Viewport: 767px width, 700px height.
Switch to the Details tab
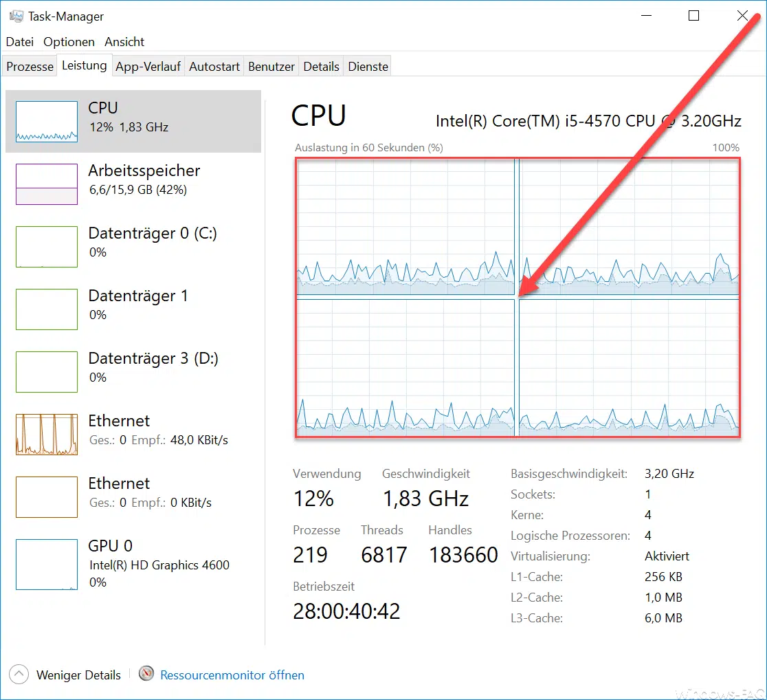tap(321, 66)
